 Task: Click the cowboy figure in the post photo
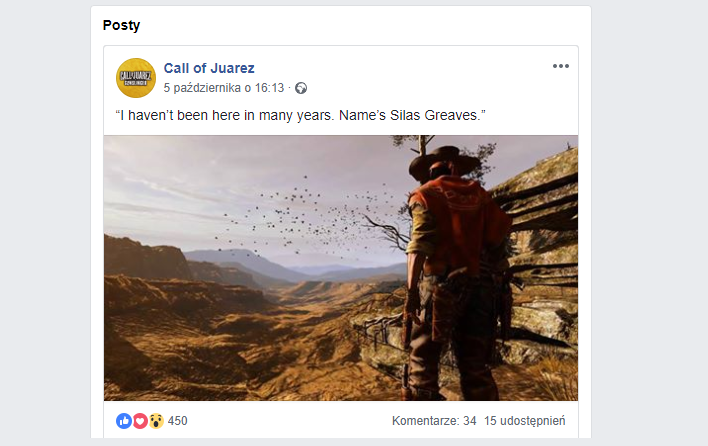pyautogui.click(x=454, y=271)
